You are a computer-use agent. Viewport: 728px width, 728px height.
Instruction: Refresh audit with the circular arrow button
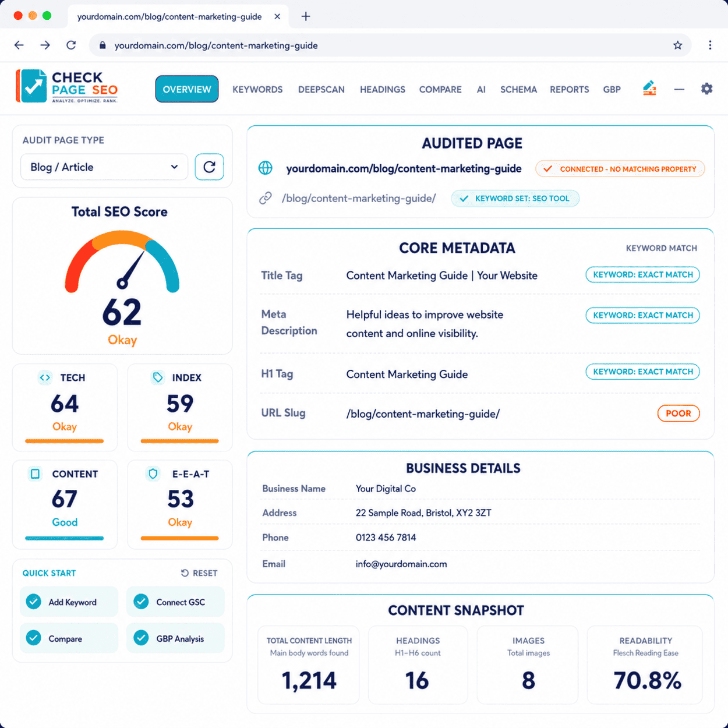[210, 167]
